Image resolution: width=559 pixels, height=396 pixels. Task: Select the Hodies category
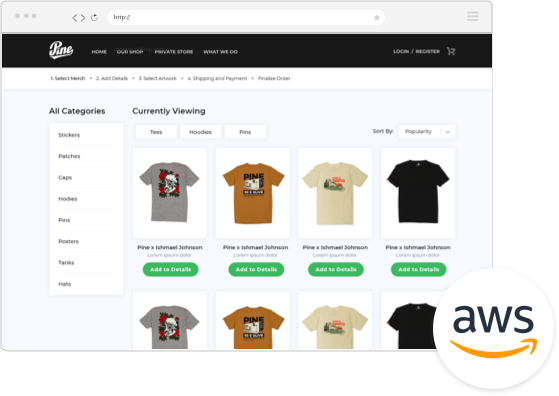(x=68, y=199)
